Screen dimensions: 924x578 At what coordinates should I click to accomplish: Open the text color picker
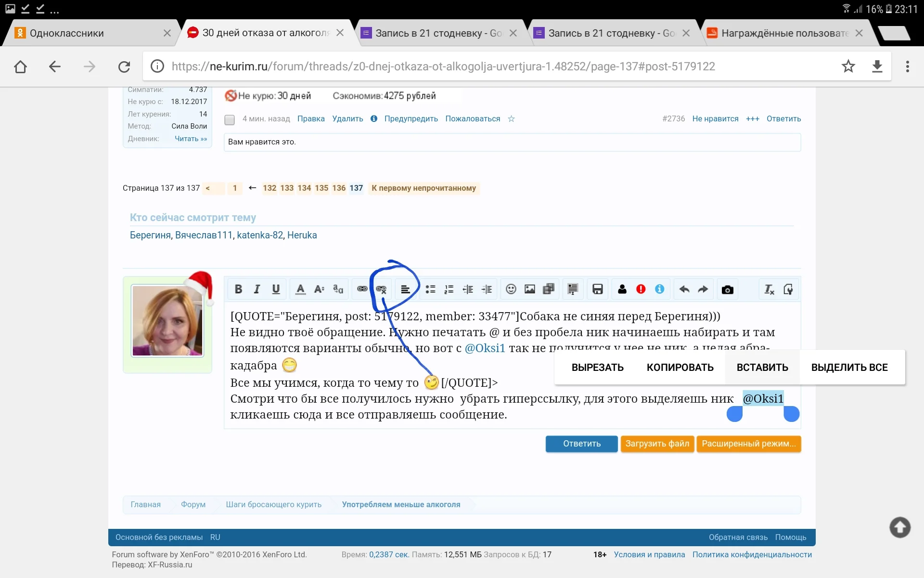pos(300,289)
